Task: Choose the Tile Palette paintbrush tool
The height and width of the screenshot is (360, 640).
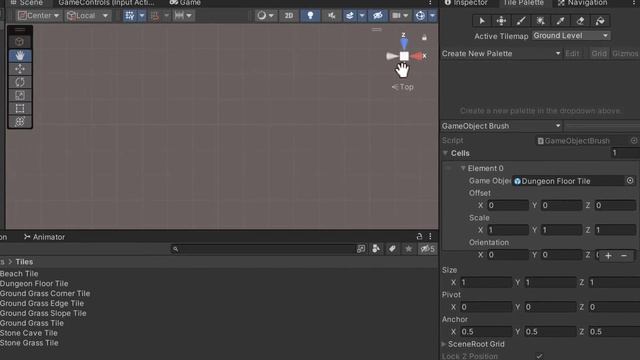Action: (x=521, y=21)
